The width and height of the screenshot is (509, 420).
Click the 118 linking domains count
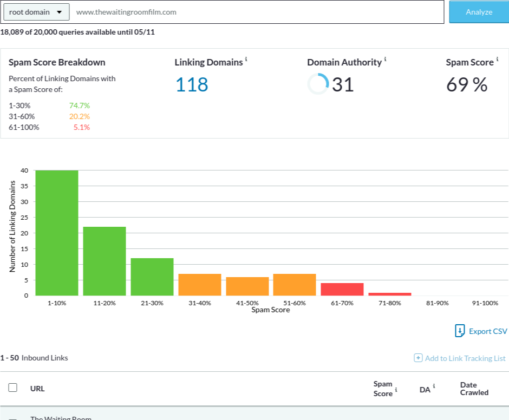pos(191,85)
